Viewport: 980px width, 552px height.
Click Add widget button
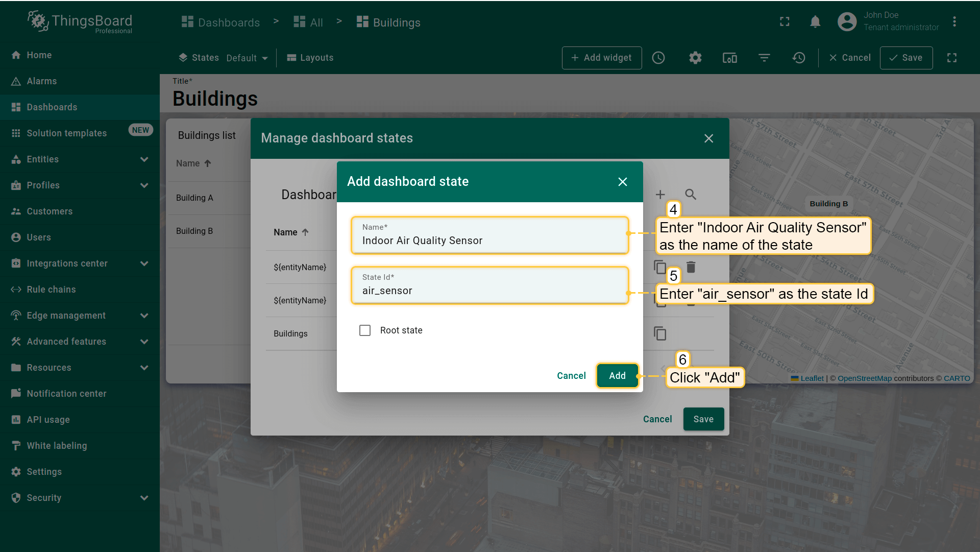pos(602,58)
